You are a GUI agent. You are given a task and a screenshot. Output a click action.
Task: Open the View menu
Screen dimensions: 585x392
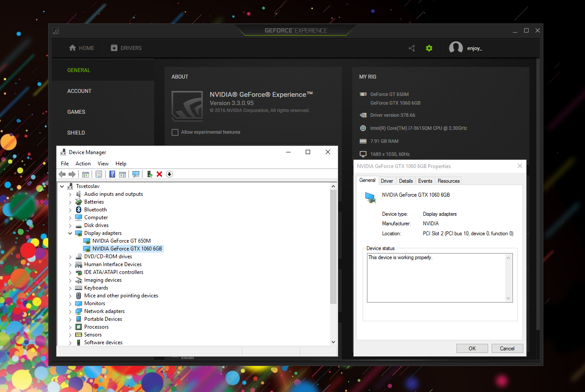[103, 164]
